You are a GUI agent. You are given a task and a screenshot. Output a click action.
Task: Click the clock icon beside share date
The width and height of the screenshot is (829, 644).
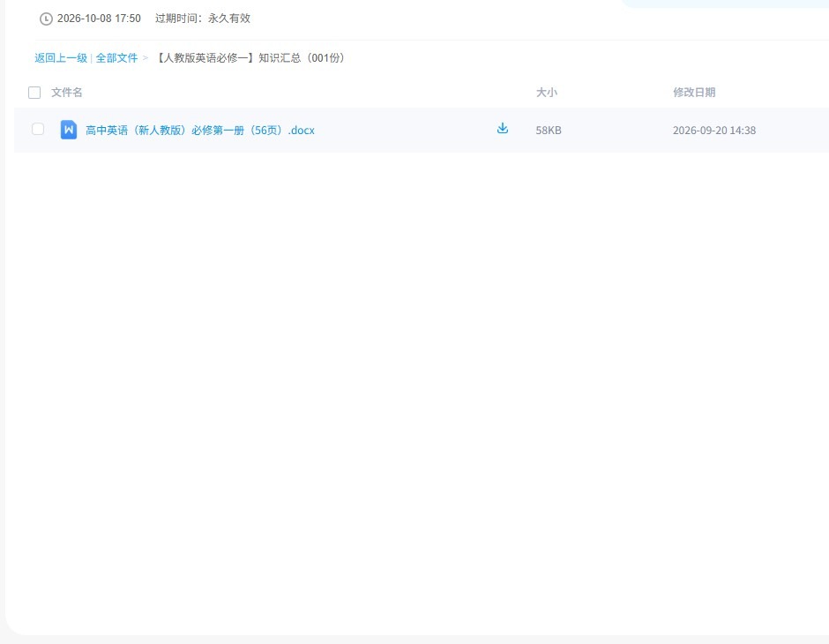[46, 19]
